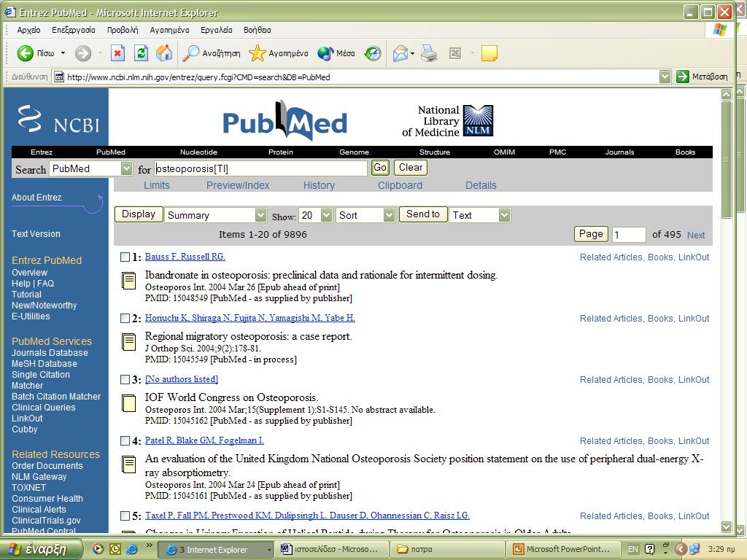This screenshot has height=560, width=747.
Task: Check the box for result 5 Taxel
Action: [x=125, y=516]
